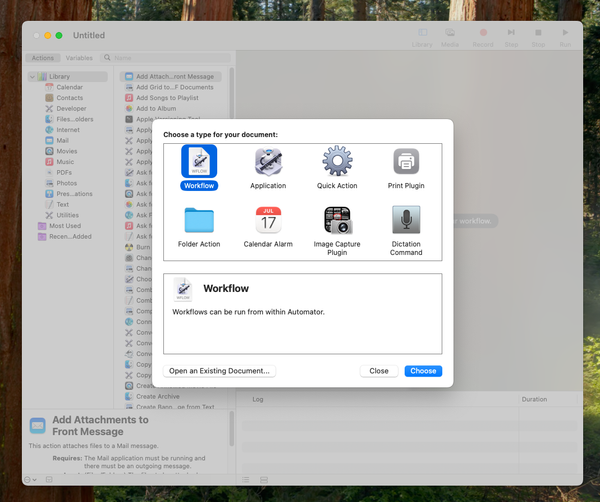The image size is (600, 502).
Task: Click the Step toolbar button
Action: tap(511, 37)
